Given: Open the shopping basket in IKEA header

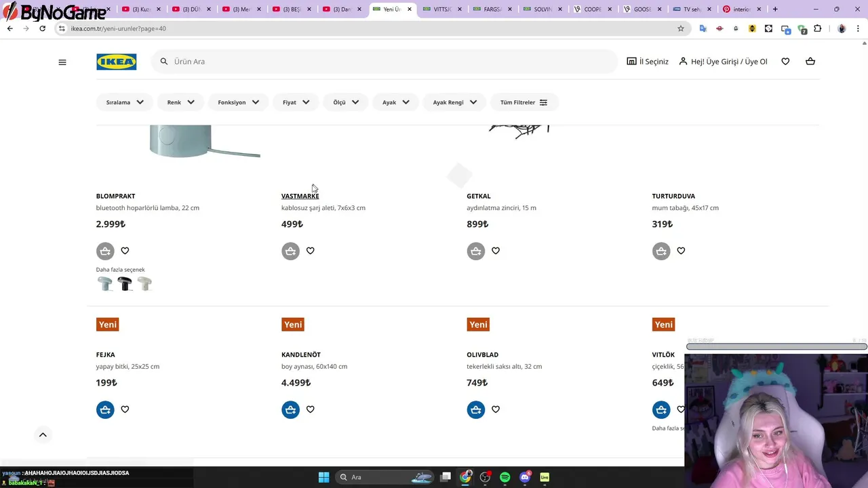Looking at the screenshot, I should coord(810,62).
